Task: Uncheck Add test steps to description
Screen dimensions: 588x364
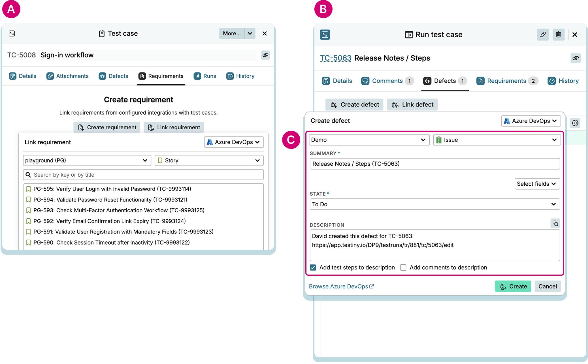Action: (313, 267)
